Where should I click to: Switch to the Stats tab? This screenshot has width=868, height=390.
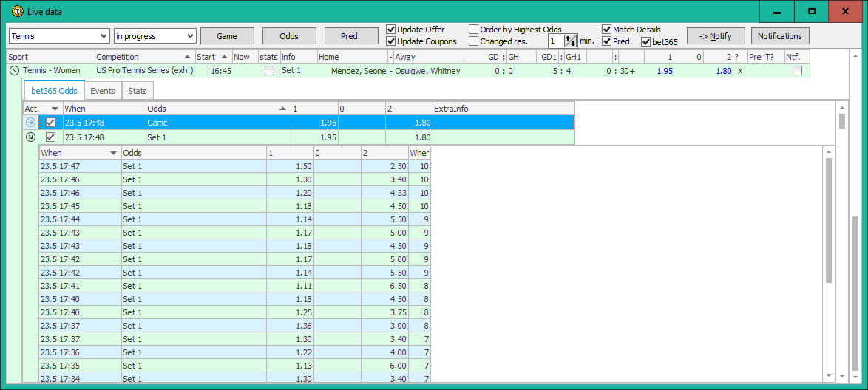[138, 91]
